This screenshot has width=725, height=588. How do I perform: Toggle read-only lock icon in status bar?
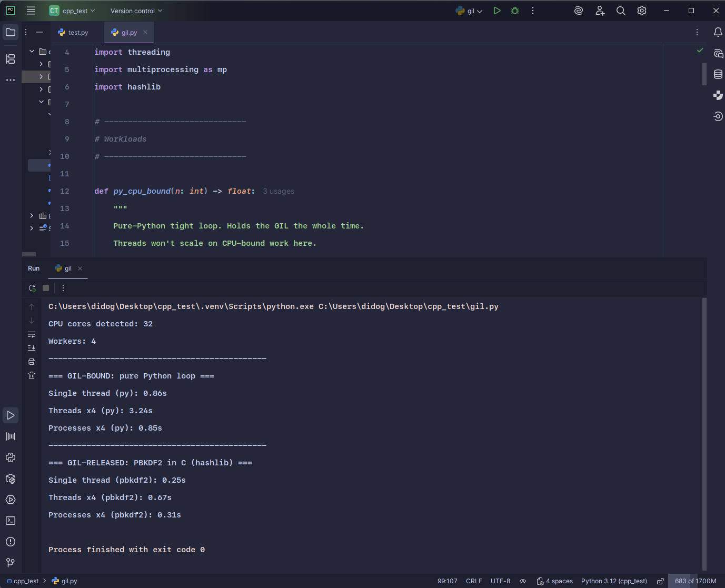pyautogui.click(x=660, y=581)
